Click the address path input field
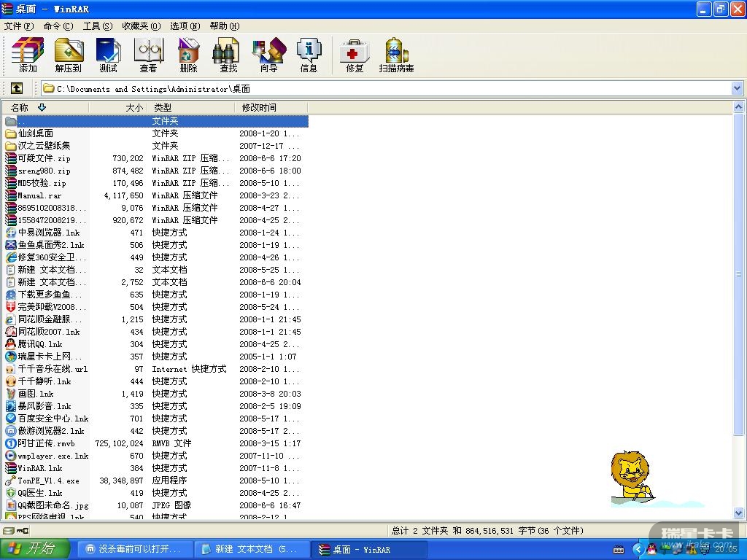 (x=386, y=88)
